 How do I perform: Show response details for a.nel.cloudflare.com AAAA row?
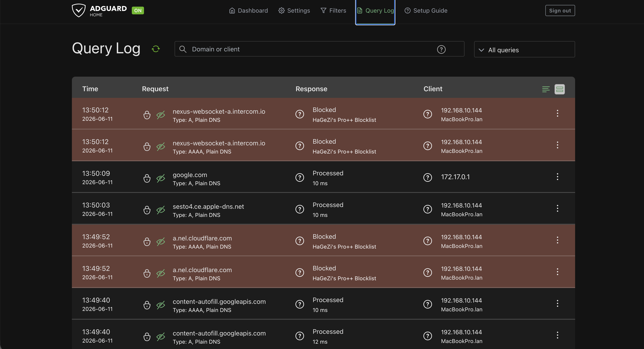coord(300,241)
